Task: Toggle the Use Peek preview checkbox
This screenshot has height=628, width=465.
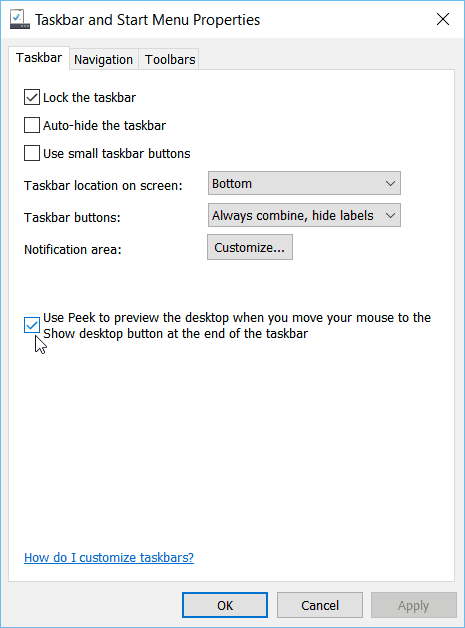Action: point(32,325)
